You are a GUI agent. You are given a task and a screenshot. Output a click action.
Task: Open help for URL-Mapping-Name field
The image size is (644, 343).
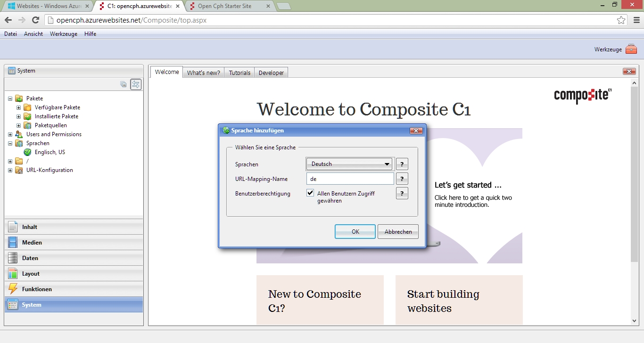402,179
